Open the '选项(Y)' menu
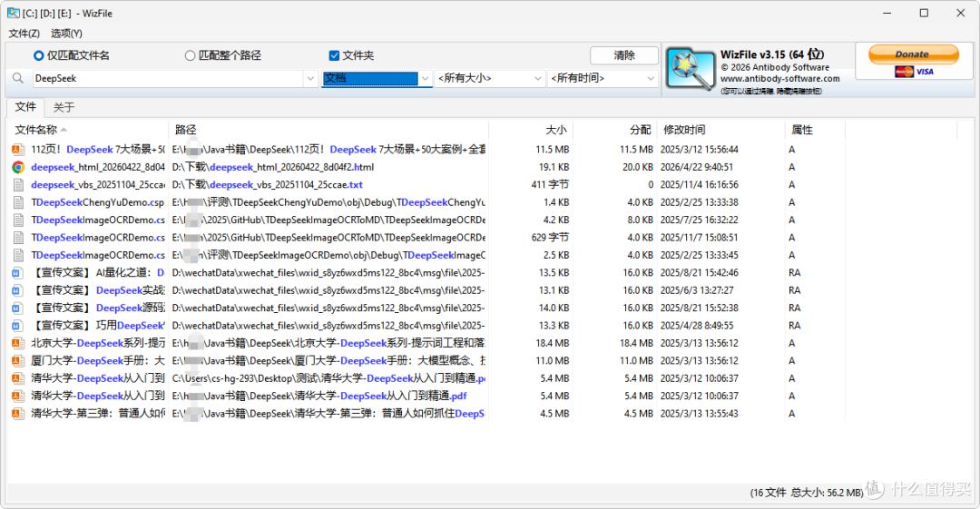The width and height of the screenshot is (980, 509). (66, 34)
